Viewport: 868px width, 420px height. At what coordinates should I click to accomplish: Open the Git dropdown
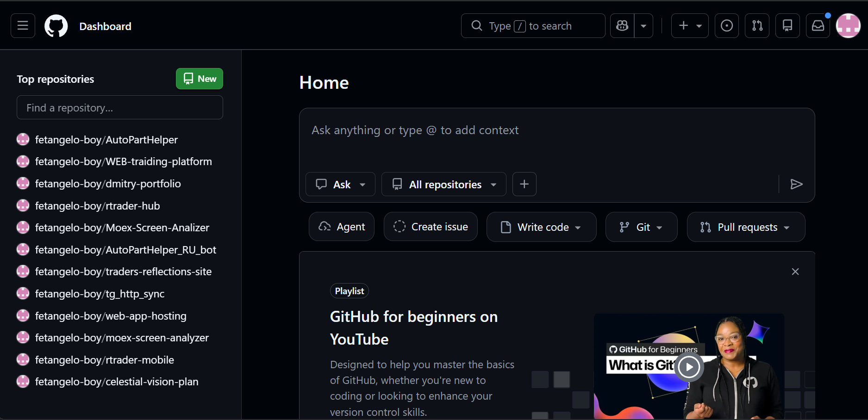click(641, 227)
